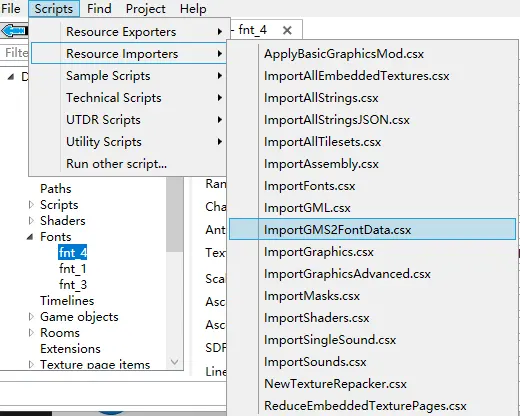Expand the Rooms tree node
The width and height of the screenshot is (520, 416).
(x=31, y=333)
